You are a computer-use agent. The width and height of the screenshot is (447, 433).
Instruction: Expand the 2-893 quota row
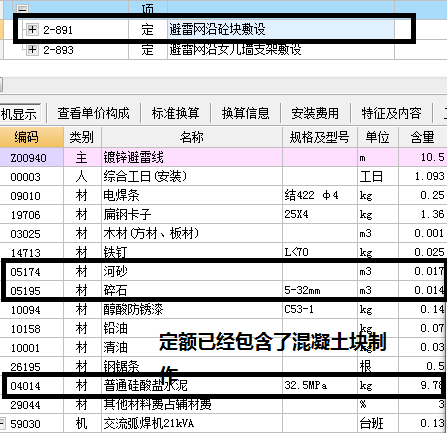click(32, 50)
